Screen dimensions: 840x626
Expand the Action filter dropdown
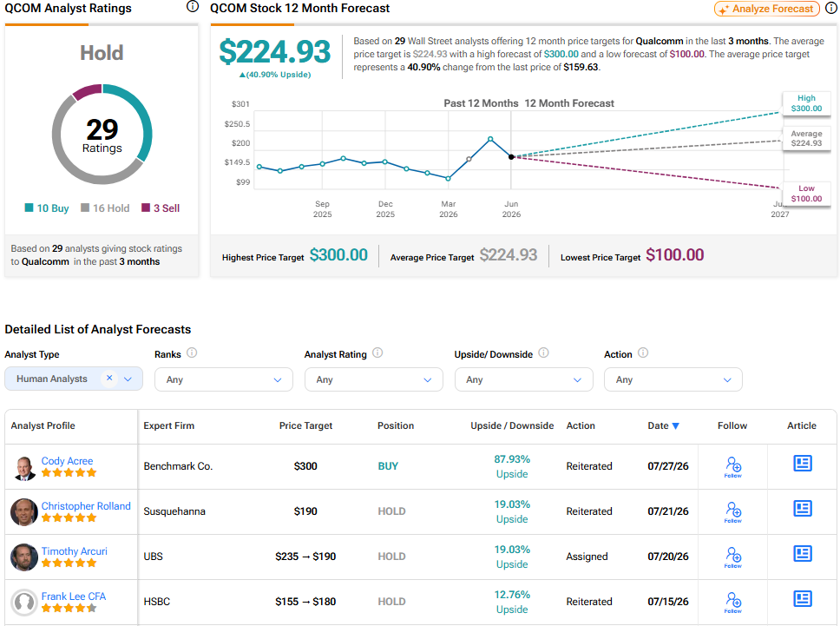[673, 379]
